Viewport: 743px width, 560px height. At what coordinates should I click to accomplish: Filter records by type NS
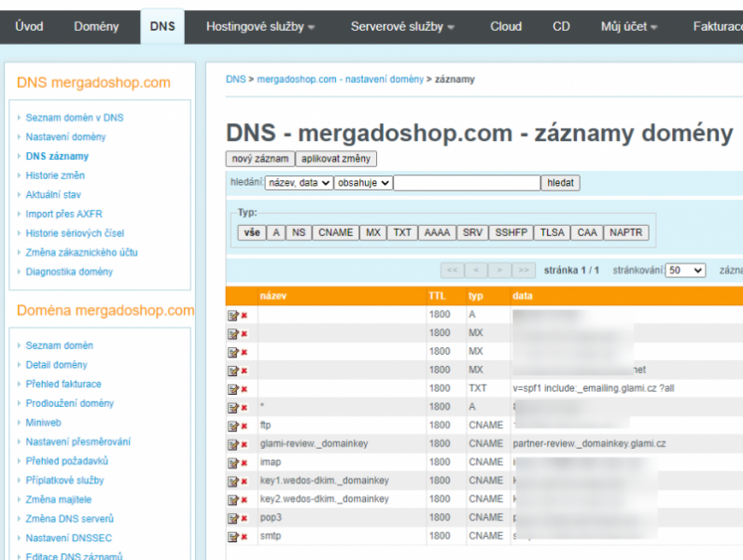[x=299, y=232]
